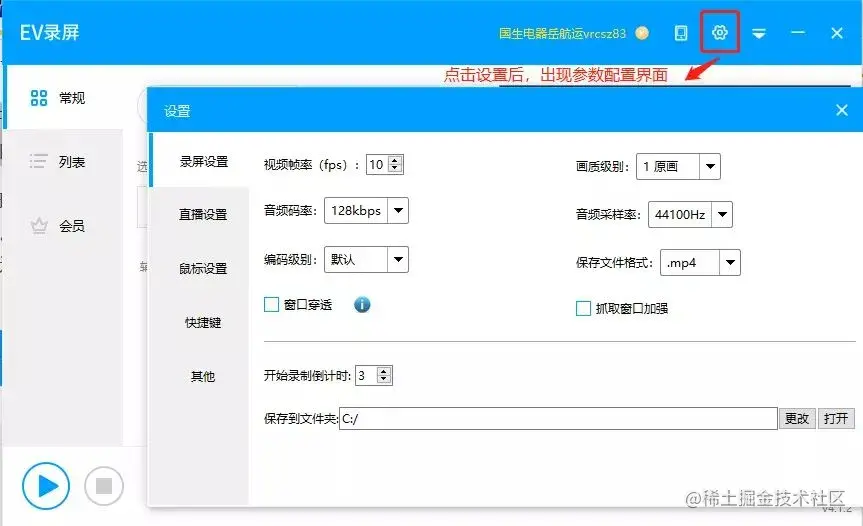Open the 音频采样率 44100Hz dropdown

[x=690, y=214]
